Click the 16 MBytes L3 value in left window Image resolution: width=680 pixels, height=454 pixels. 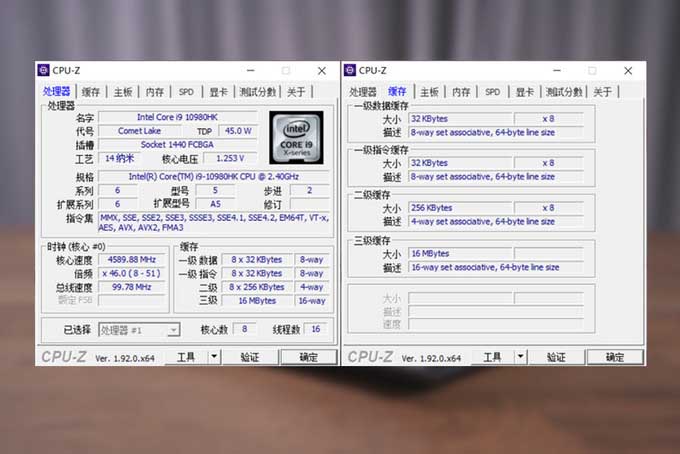tap(257, 301)
